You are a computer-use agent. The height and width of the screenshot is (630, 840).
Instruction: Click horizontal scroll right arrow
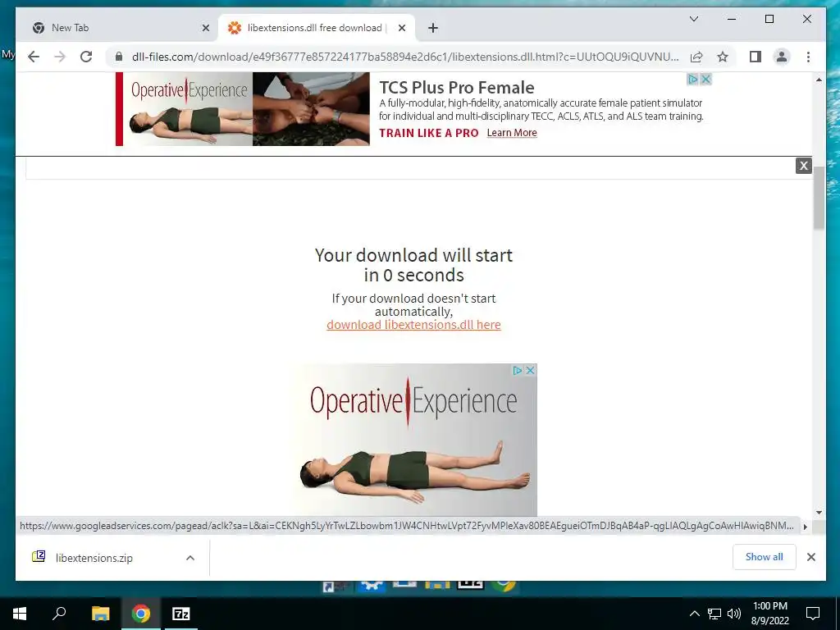(x=806, y=527)
